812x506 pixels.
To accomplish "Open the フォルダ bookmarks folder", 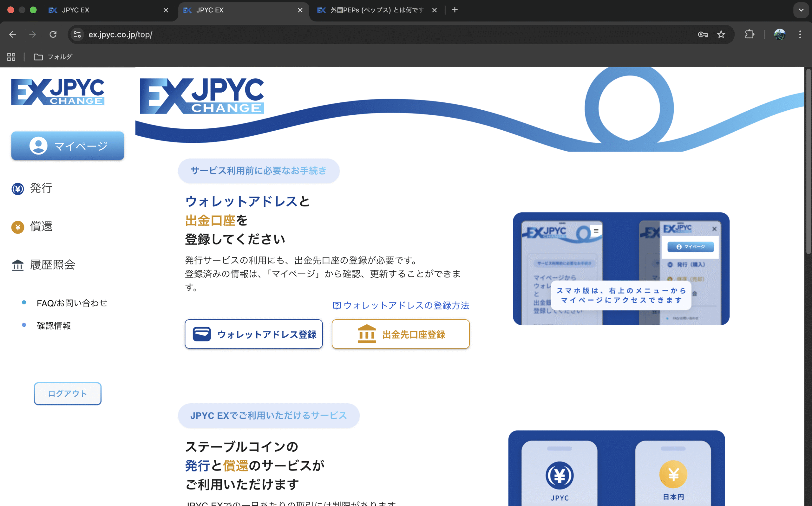I will (x=53, y=57).
